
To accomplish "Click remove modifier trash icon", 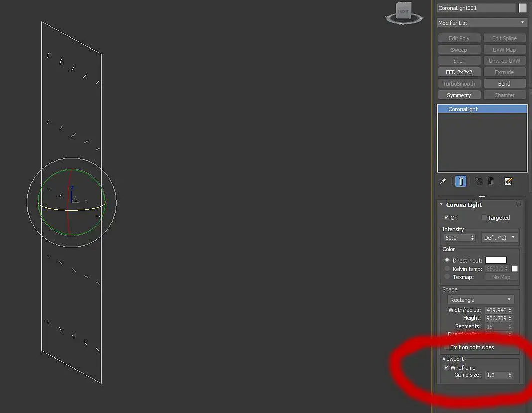I will [x=491, y=181].
